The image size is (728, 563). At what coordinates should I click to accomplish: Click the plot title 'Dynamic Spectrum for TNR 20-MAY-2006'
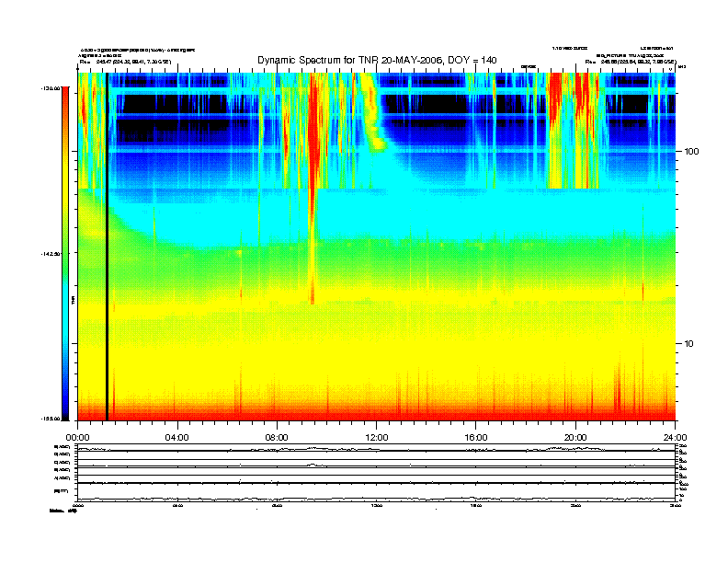(377, 61)
